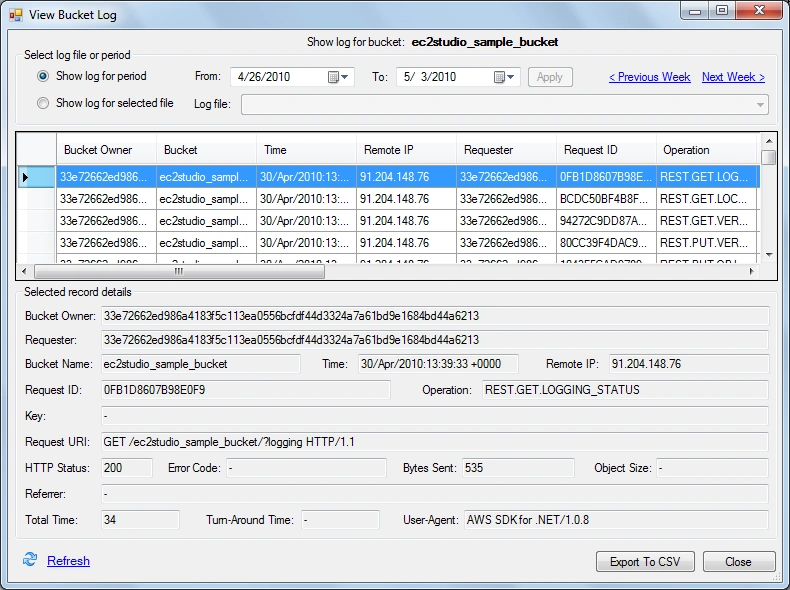This screenshot has height=590, width=790.
Task: Go to Next Week link
Action: (733, 77)
